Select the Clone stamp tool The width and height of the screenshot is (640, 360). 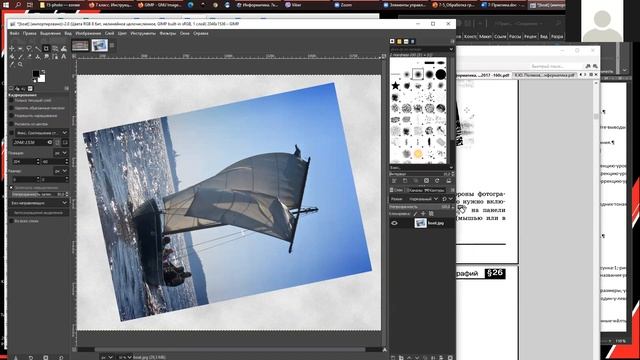tap(38, 56)
